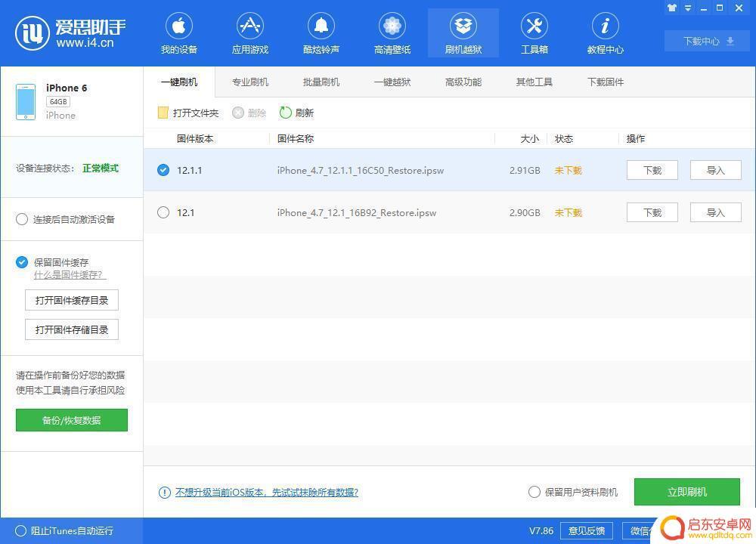Click 状态 column header

pos(564,139)
